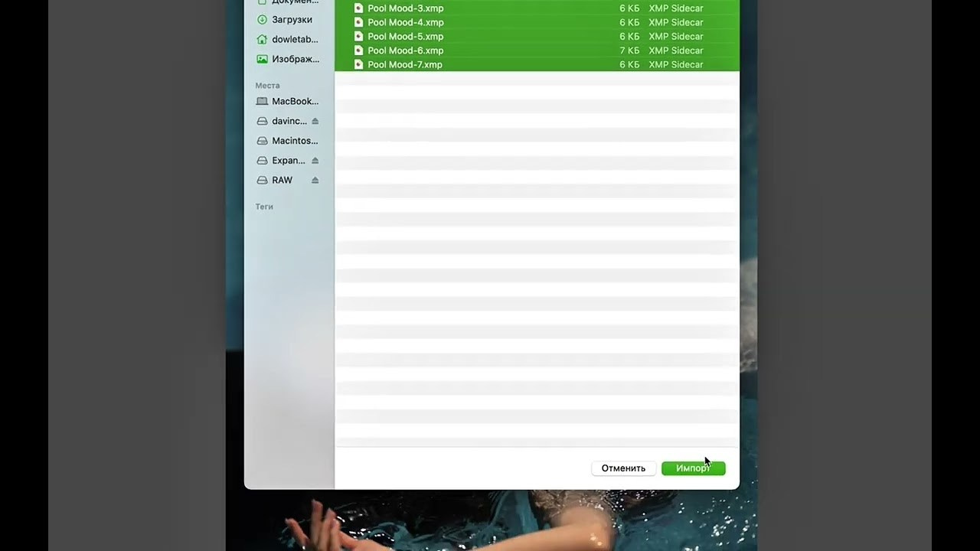
Task: Select the Pool Mood-4.xmp file
Action: click(405, 22)
